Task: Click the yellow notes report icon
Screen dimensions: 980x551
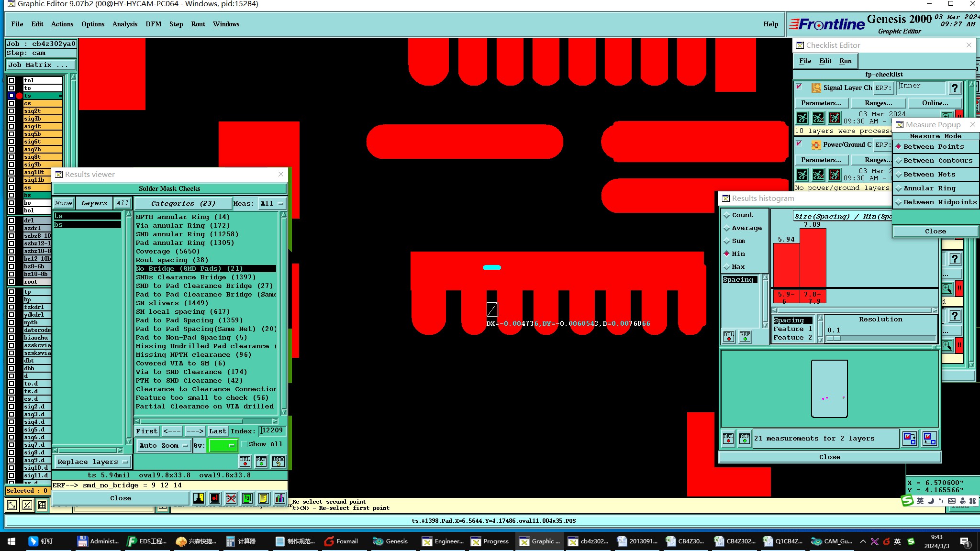Action: [263, 498]
